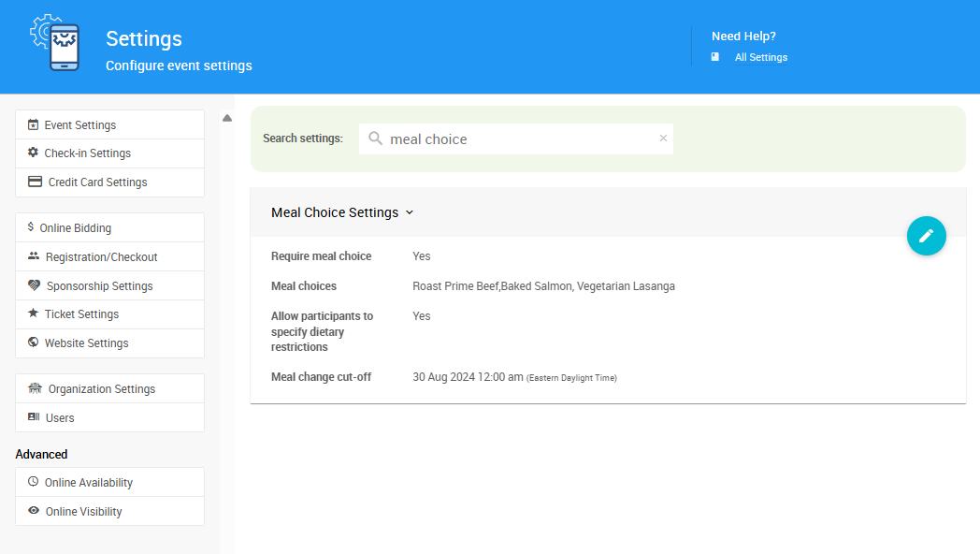This screenshot has width=980, height=554.
Task: Click the Settings phone gear logo
Action: (x=55, y=43)
